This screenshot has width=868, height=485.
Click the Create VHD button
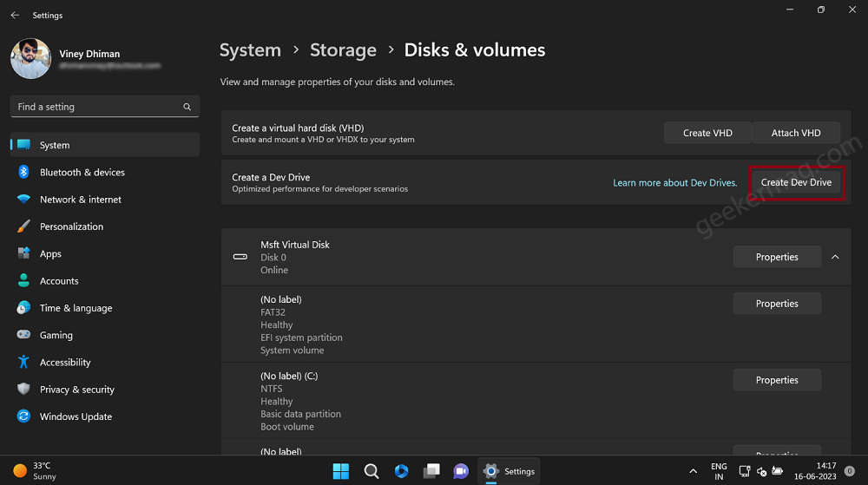click(x=707, y=133)
